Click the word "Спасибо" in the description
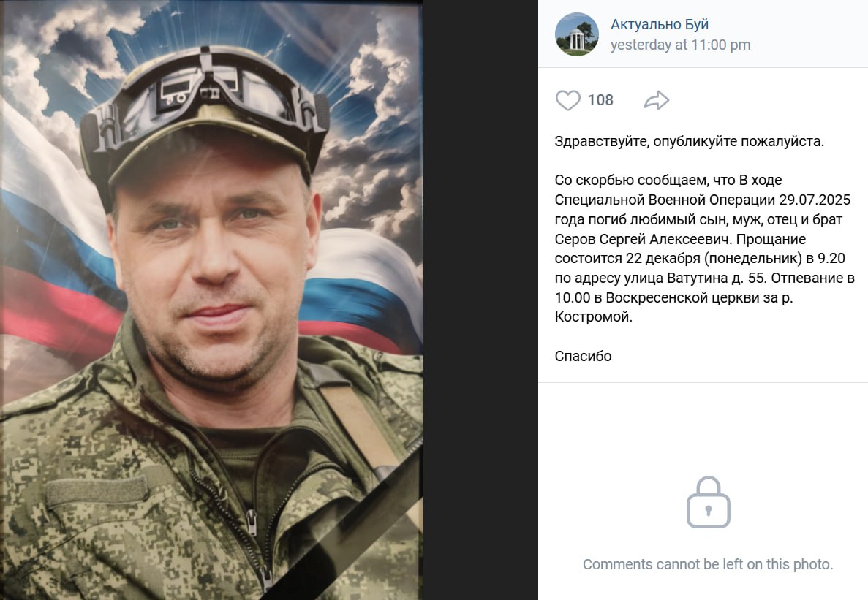The height and width of the screenshot is (600, 868). (583, 356)
